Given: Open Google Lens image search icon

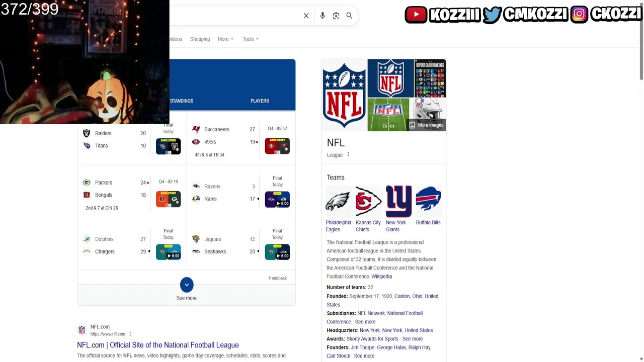Looking at the screenshot, I should [x=336, y=16].
